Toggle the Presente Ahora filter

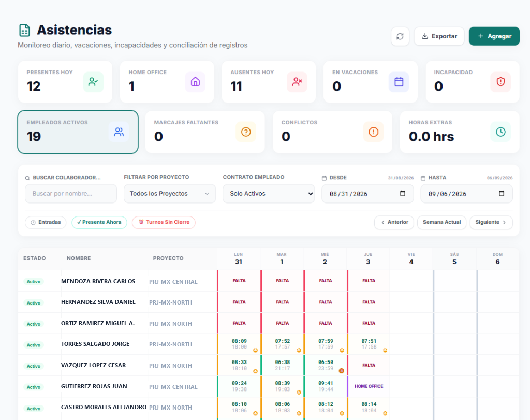coord(99,222)
